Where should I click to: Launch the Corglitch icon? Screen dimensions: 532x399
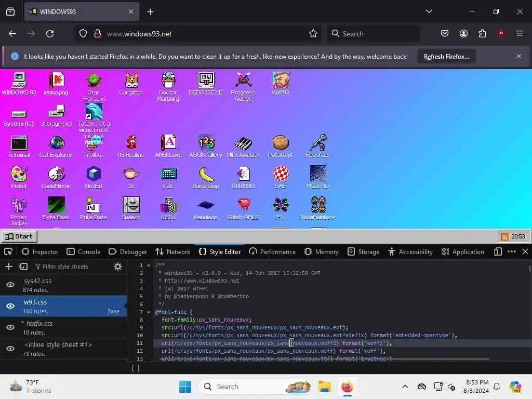click(131, 84)
